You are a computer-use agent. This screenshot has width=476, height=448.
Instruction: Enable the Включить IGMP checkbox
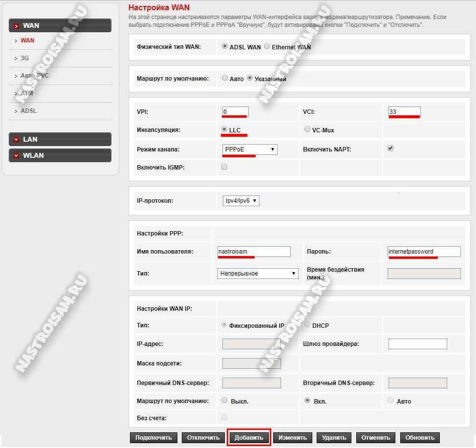tap(224, 167)
